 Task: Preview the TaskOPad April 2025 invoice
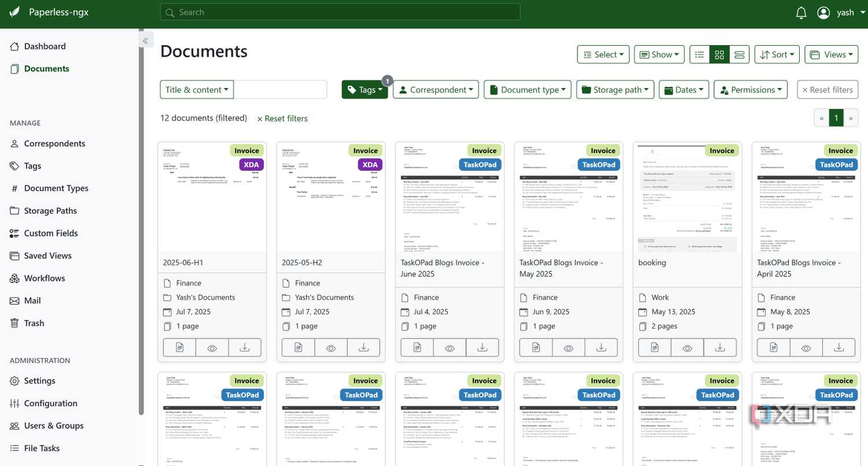tap(806, 347)
